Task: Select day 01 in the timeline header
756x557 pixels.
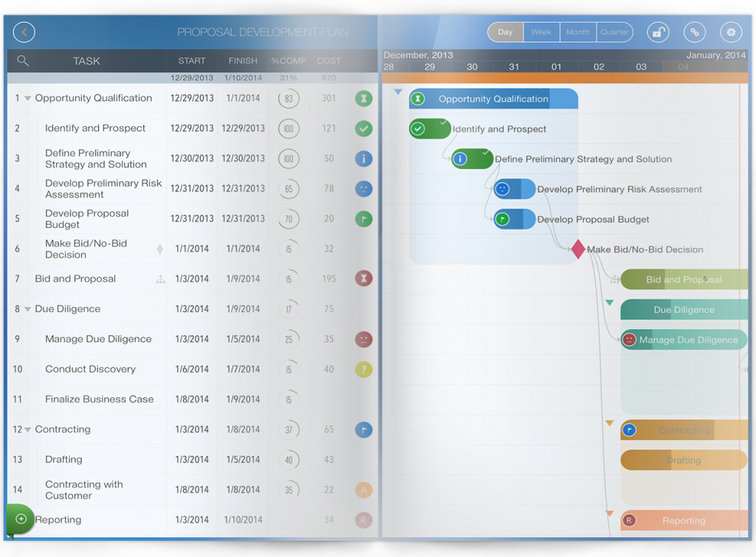Action: click(557, 67)
